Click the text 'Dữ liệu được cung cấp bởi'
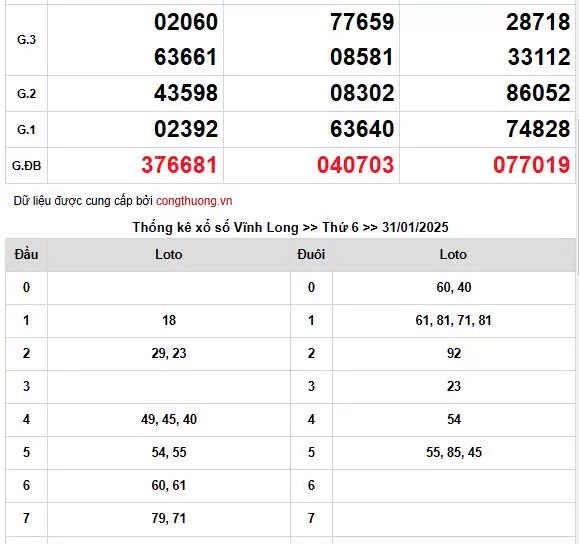The width and height of the screenshot is (579, 544). (x=83, y=201)
